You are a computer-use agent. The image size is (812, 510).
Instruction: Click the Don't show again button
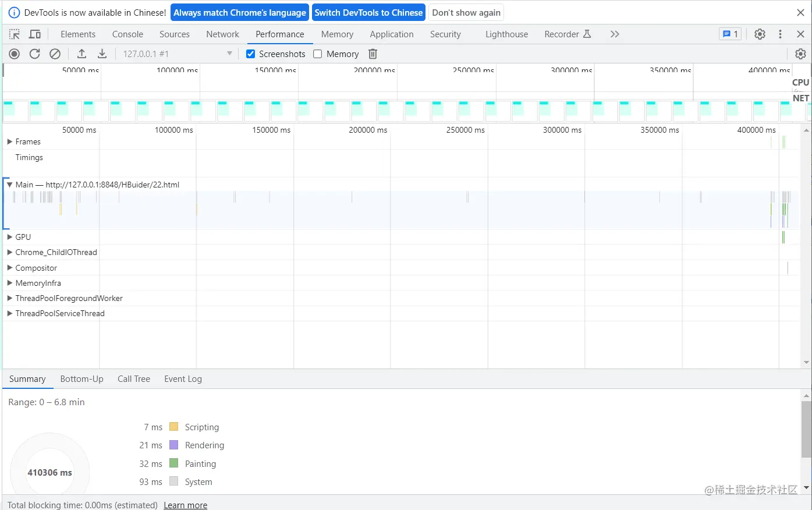click(x=466, y=12)
